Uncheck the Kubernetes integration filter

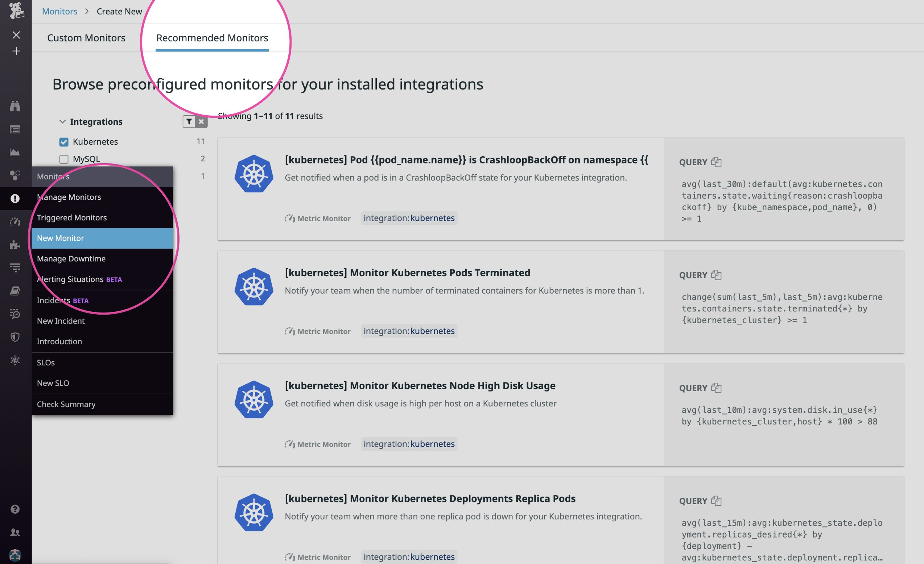(x=64, y=142)
